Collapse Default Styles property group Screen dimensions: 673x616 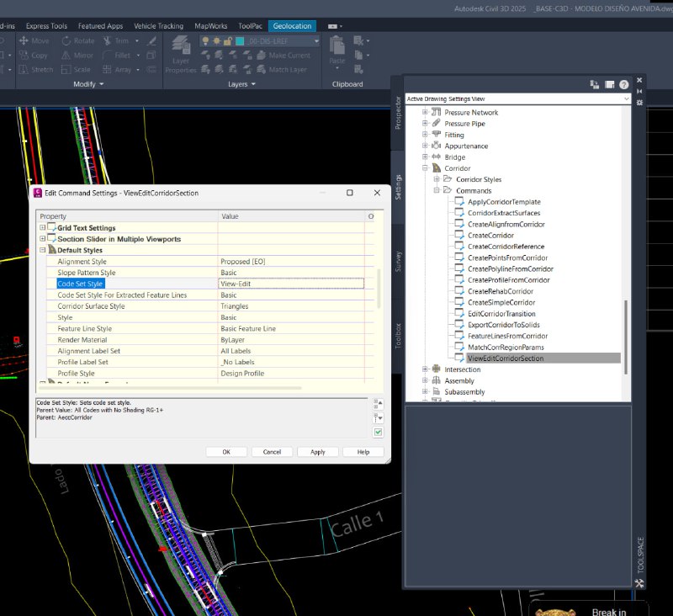[x=43, y=250]
